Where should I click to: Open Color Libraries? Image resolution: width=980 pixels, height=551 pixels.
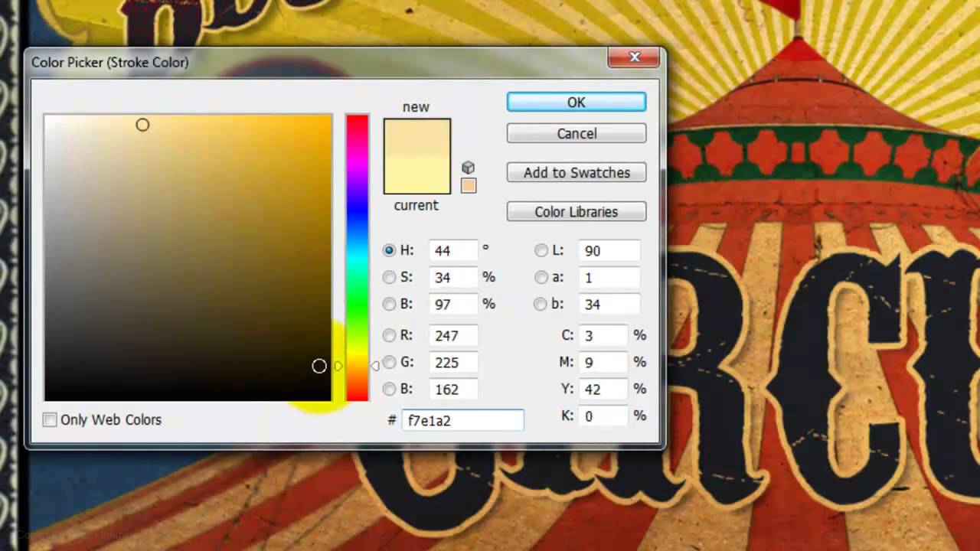tap(576, 211)
